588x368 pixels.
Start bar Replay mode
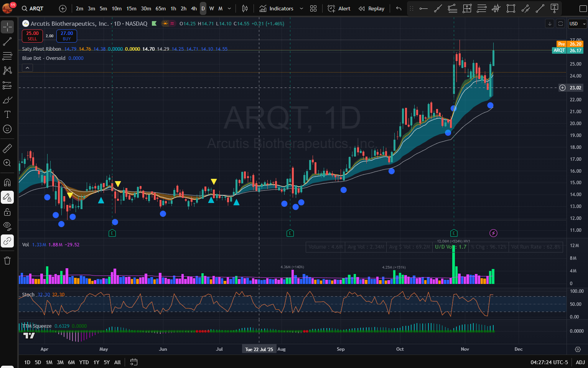(371, 8)
